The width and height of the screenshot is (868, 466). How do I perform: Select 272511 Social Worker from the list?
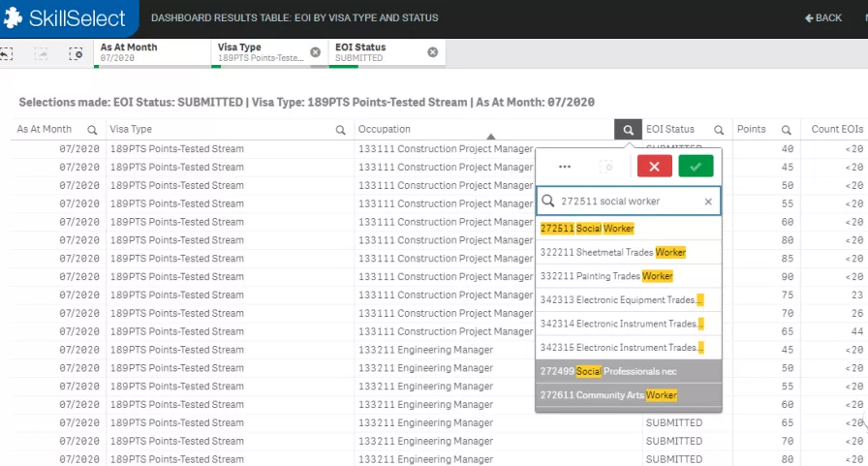pyautogui.click(x=587, y=229)
